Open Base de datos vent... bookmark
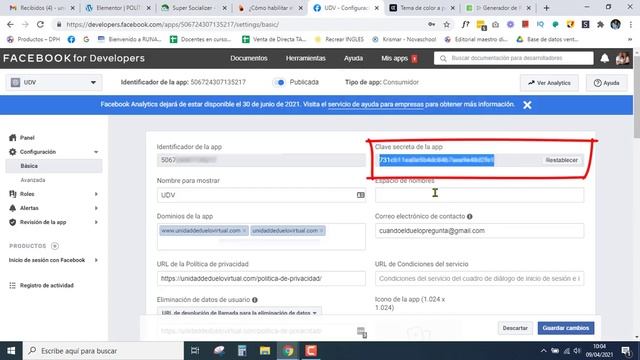Image resolution: width=640 pixels, height=360 pixels. [547, 40]
